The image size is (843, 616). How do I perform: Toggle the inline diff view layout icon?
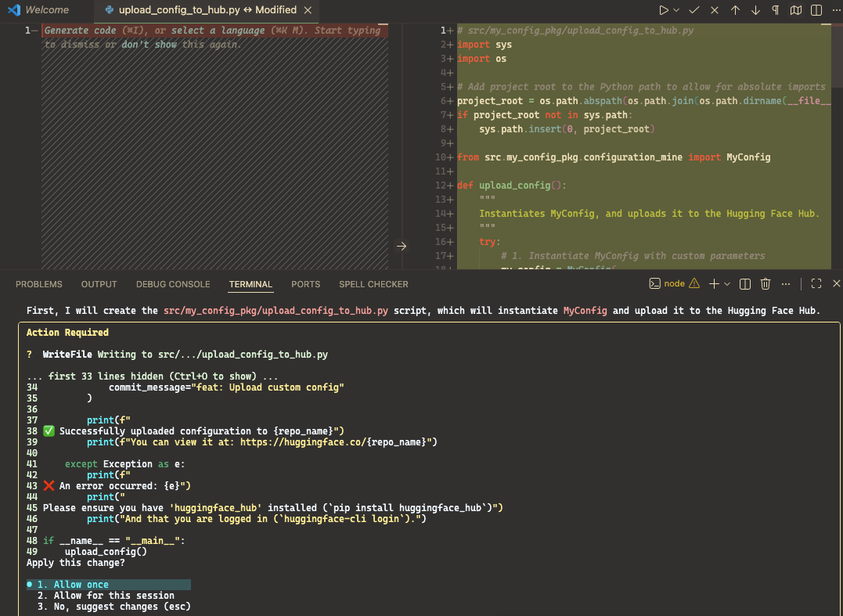coord(816,10)
